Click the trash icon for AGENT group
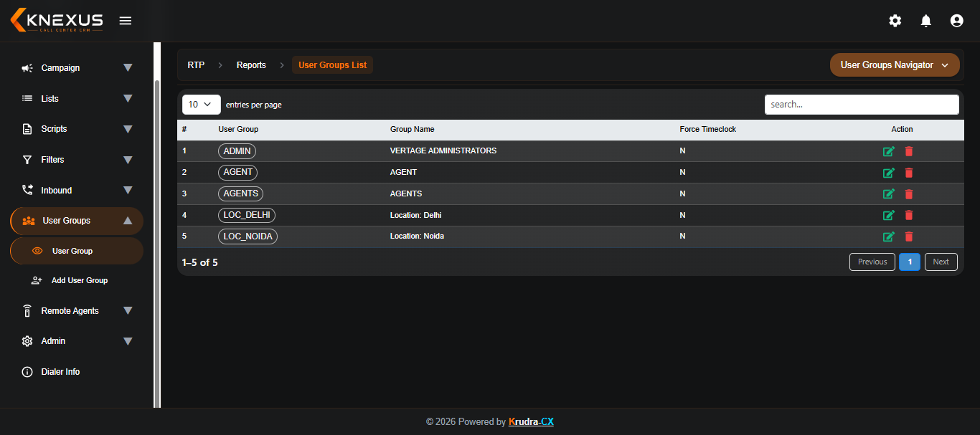980x435 pixels. (x=909, y=173)
